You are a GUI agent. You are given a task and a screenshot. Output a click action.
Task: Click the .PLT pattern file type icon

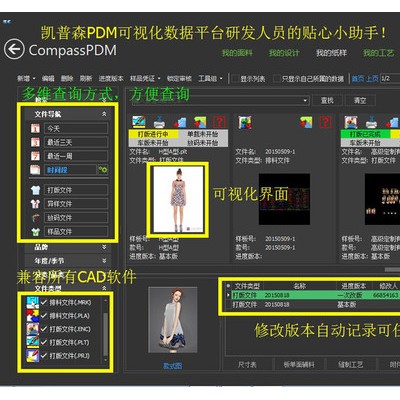click(33, 342)
